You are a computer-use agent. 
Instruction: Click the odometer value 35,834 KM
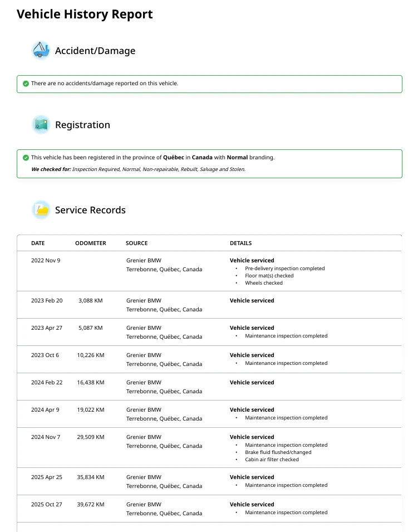tap(91, 477)
